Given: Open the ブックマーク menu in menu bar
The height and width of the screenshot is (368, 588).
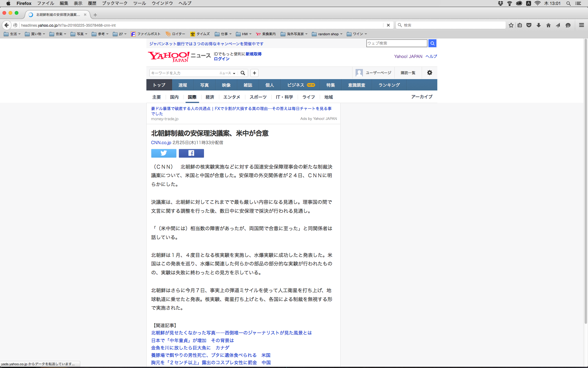Looking at the screenshot, I should pyautogui.click(x=115, y=3).
